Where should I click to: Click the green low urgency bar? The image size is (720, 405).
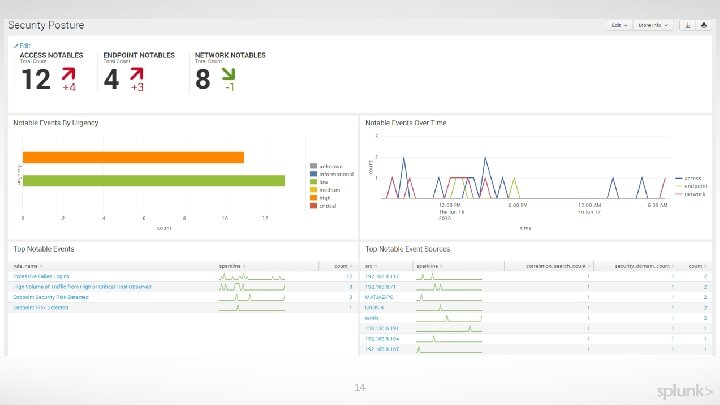[154, 180]
